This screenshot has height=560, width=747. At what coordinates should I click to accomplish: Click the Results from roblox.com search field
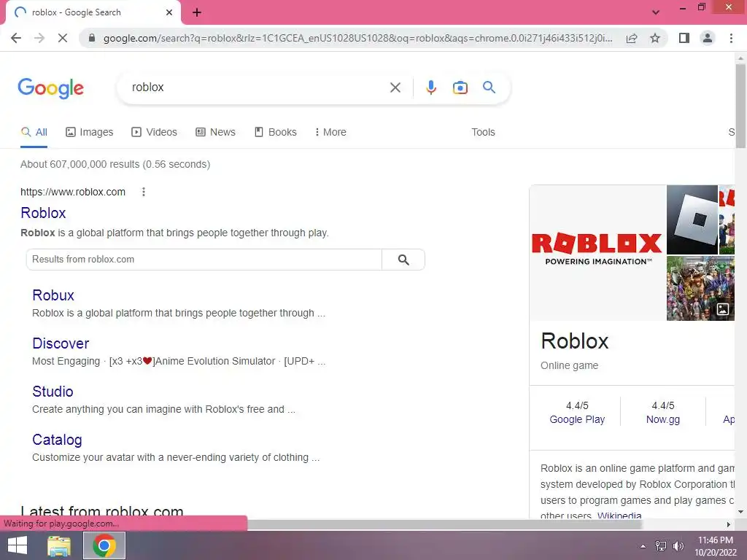(204, 260)
